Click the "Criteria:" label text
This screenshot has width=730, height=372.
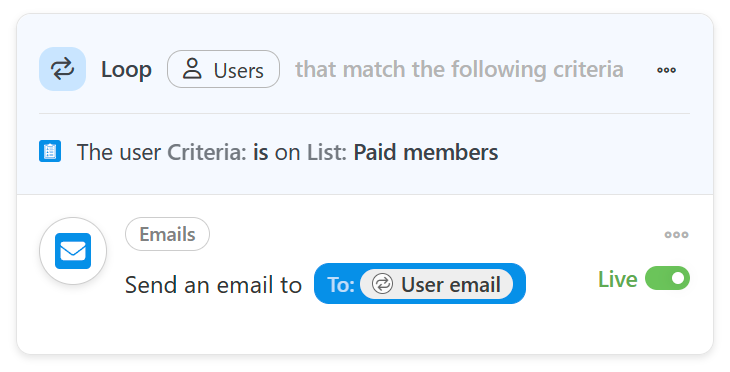coord(207,152)
